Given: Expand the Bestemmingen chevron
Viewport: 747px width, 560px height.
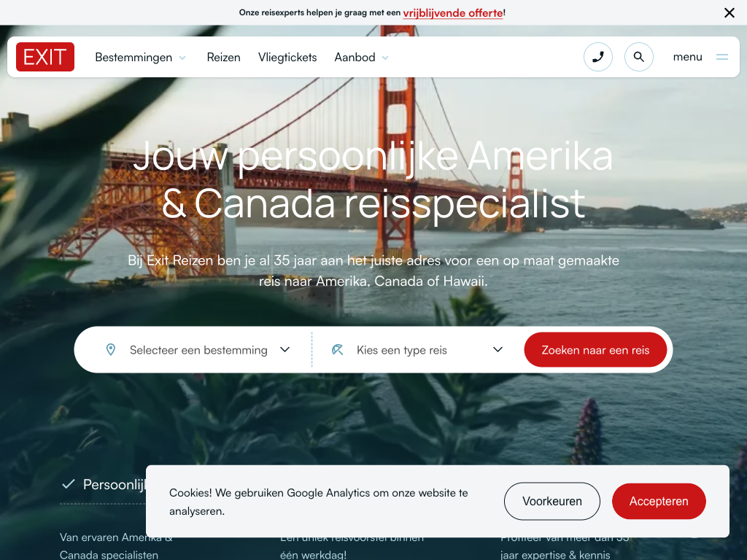Looking at the screenshot, I should coord(182,58).
